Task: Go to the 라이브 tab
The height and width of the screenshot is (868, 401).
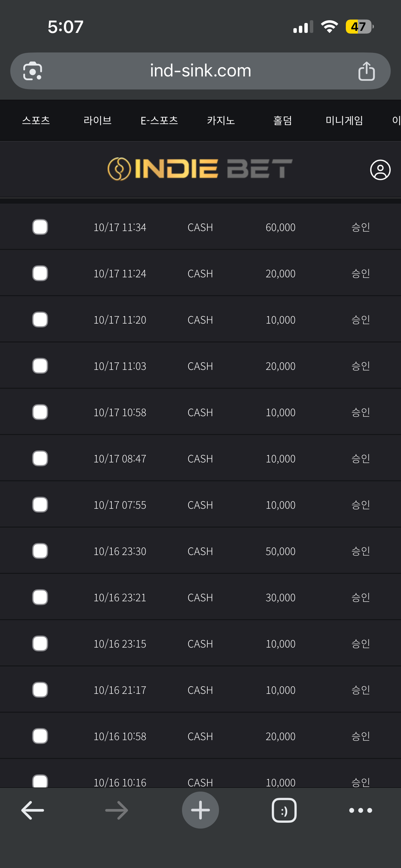Action: [x=98, y=120]
